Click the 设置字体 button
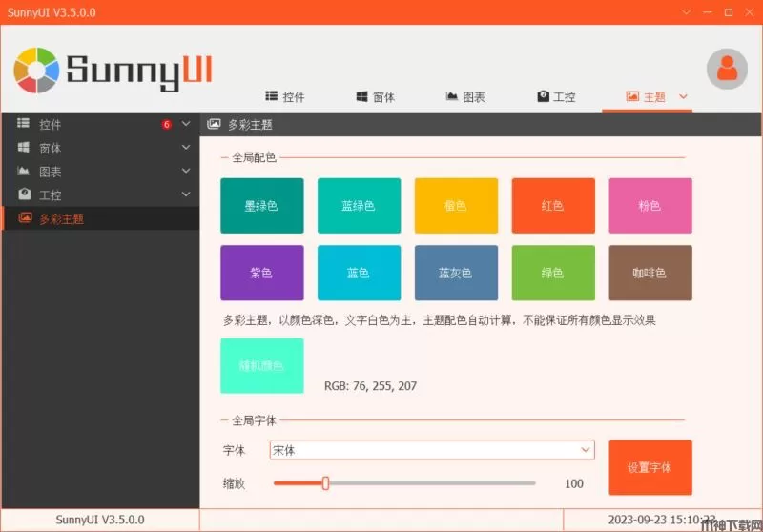 [x=650, y=467]
